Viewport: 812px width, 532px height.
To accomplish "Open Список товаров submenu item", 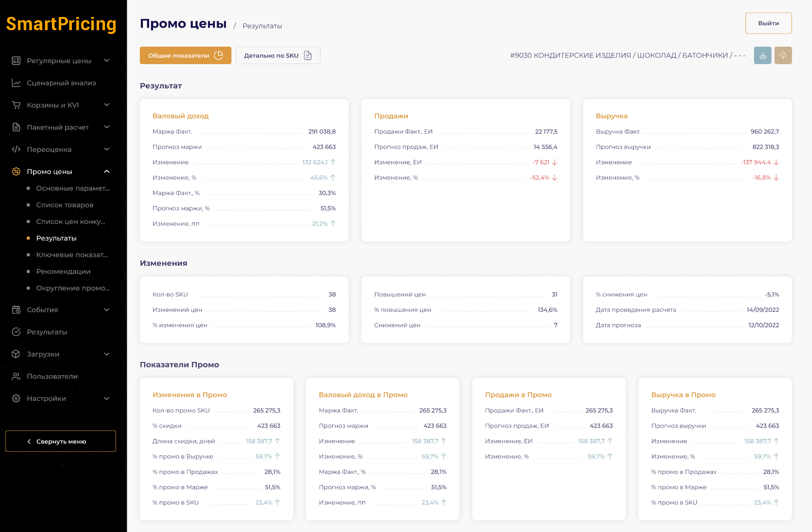I will 65,205.
